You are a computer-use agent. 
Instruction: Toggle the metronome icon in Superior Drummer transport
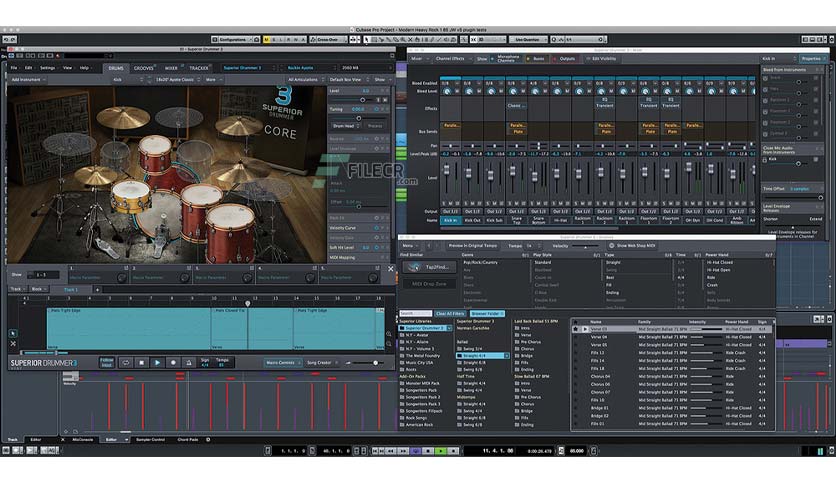tap(189, 363)
